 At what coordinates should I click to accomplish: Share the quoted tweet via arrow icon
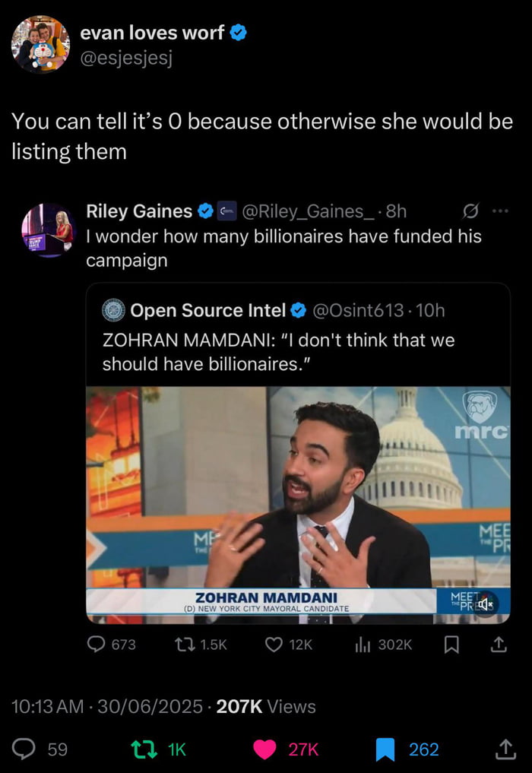[x=499, y=645]
